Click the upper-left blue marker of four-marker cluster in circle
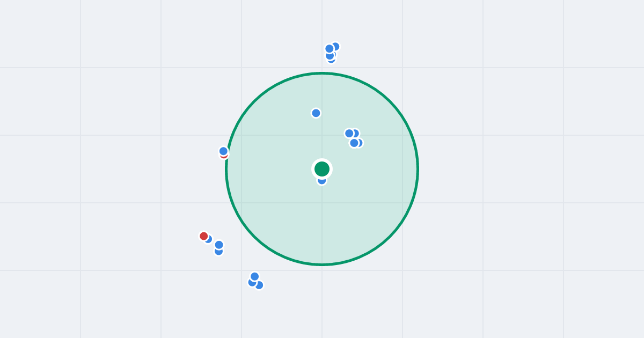The height and width of the screenshot is (338, 644). [349, 134]
